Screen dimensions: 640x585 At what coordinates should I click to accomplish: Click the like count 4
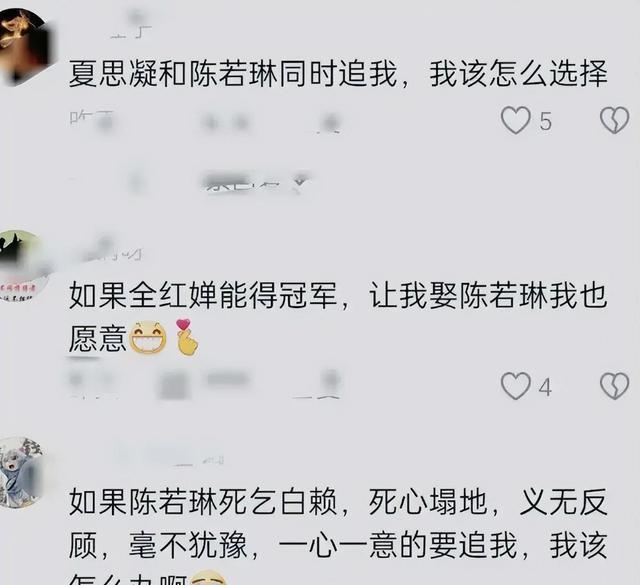(x=545, y=387)
